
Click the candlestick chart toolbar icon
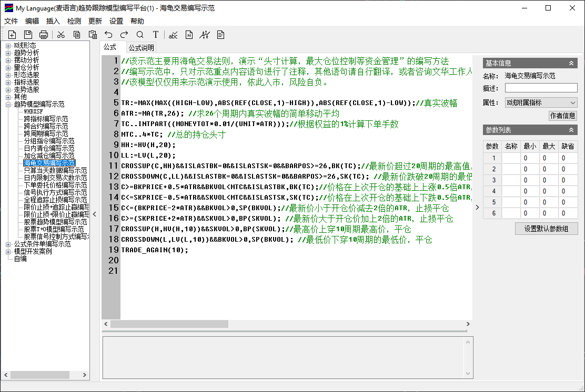[x=205, y=35]
